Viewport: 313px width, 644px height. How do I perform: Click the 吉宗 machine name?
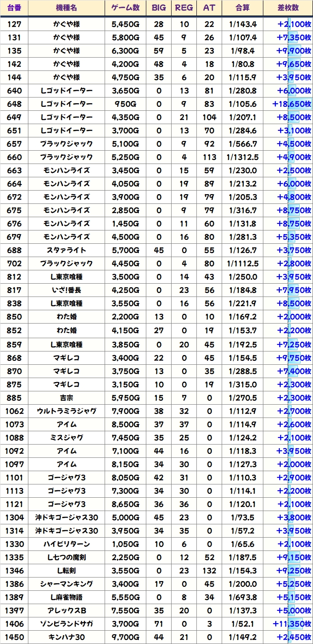67,398
